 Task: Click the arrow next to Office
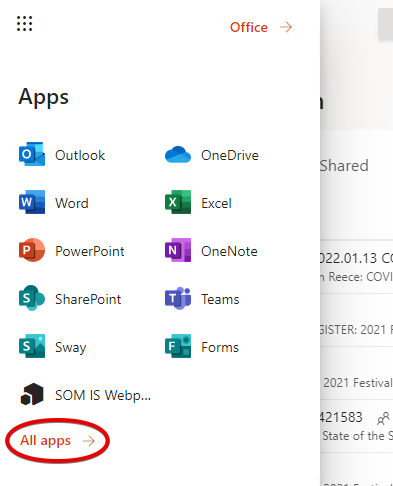(286, 27)
